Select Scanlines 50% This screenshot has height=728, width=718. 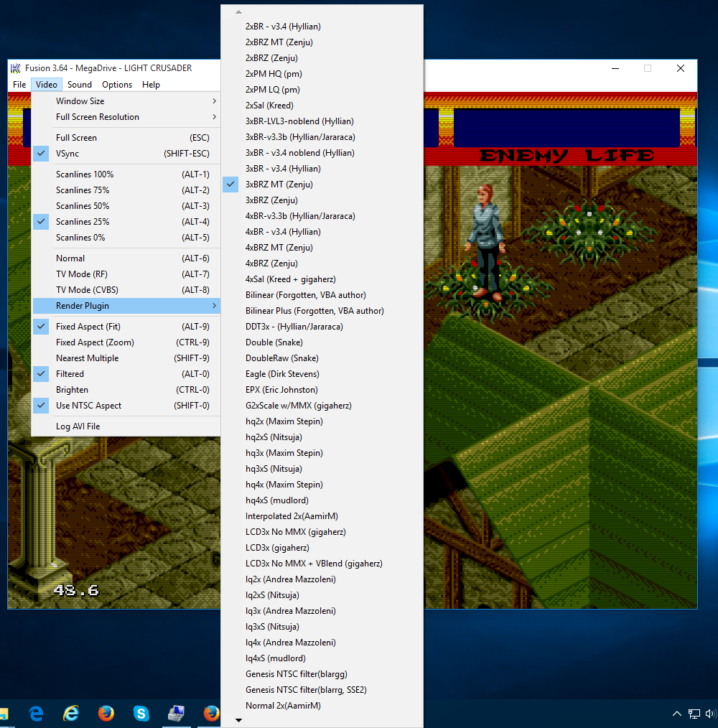coord(126,206)
